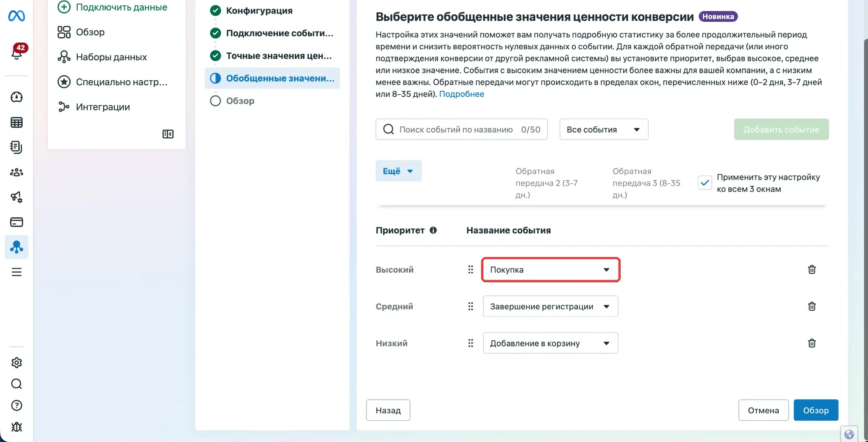Expand the Ещё dropdown button
868x442 pixels.
tap(398, 171)
